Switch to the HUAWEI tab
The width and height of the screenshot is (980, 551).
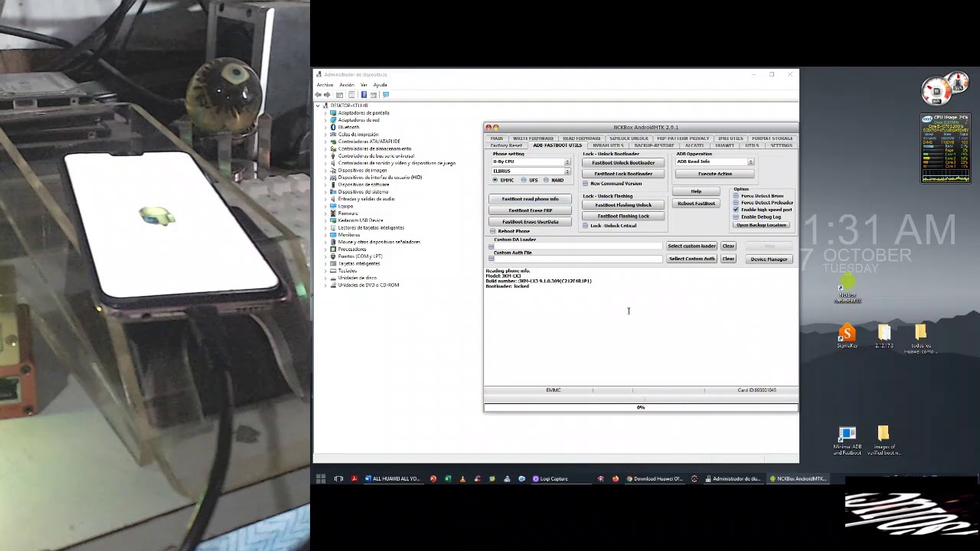pyautogui.click(x=724, y=145)
